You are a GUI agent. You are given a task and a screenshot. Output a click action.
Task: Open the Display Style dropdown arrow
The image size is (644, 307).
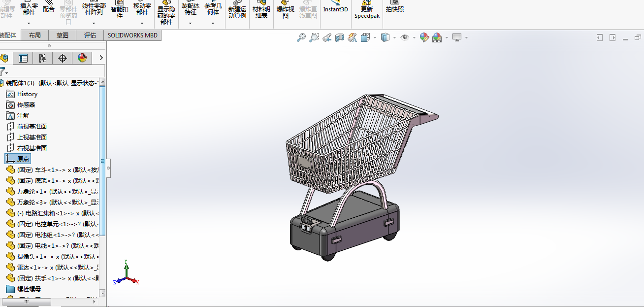click(394, 37)
